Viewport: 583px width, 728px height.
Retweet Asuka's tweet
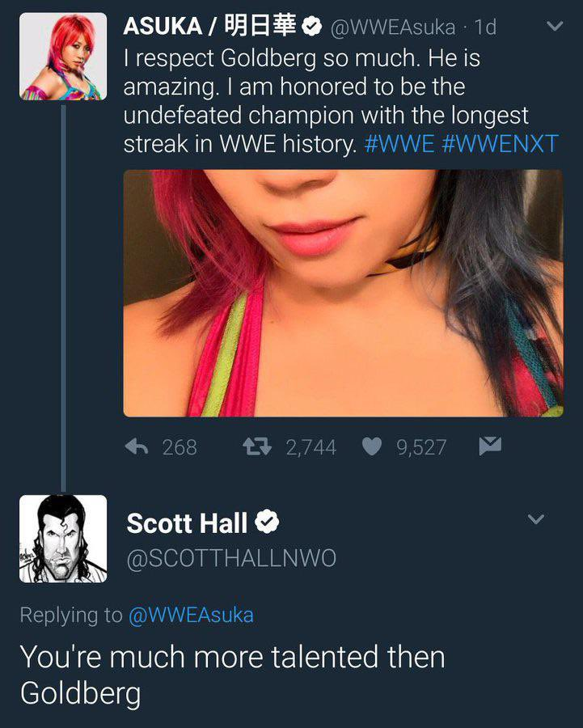click(x=257, y=447)
